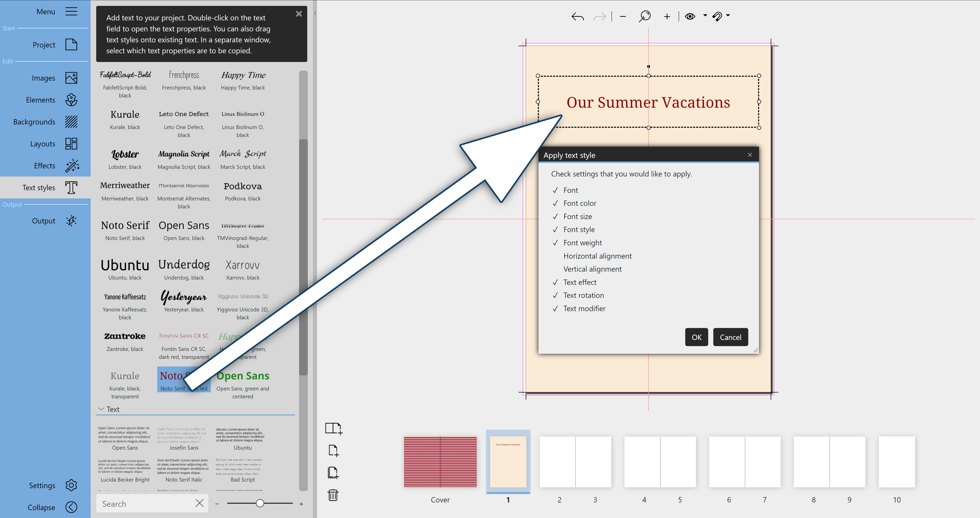
Task: Toggle Font checkbox in Apply text style
Action: click(x=556, y=190)
